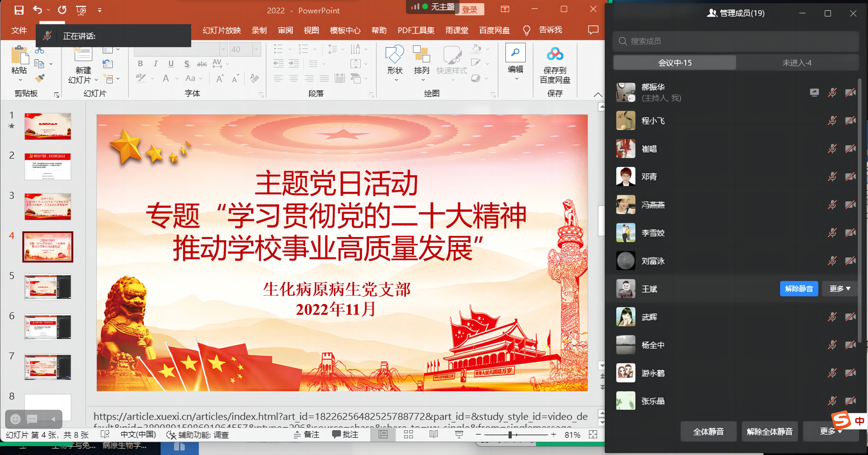Viewport: 868px width, 455px height.
Task: Open the 幻灯片放映 ribbon tab
Action: pyautogui.click(x=222, y=30)
